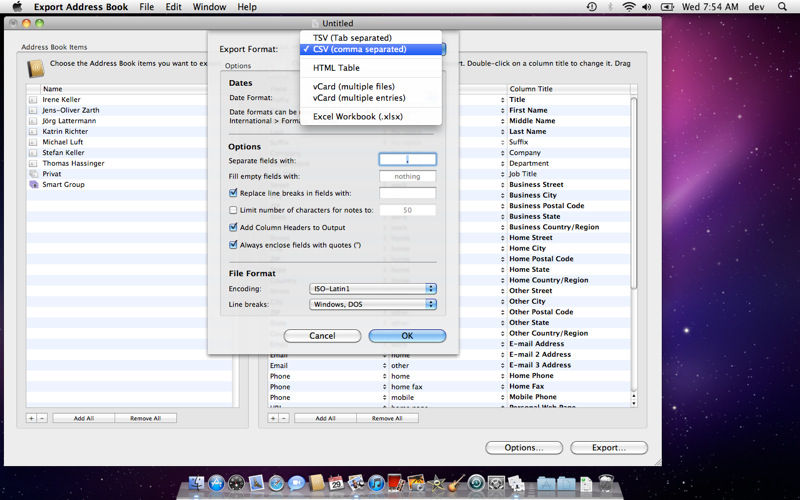Click Remove All under Address Book Items
Image resolution: width=800 pixels, height=500 pixels.
(x=145, y=418)
